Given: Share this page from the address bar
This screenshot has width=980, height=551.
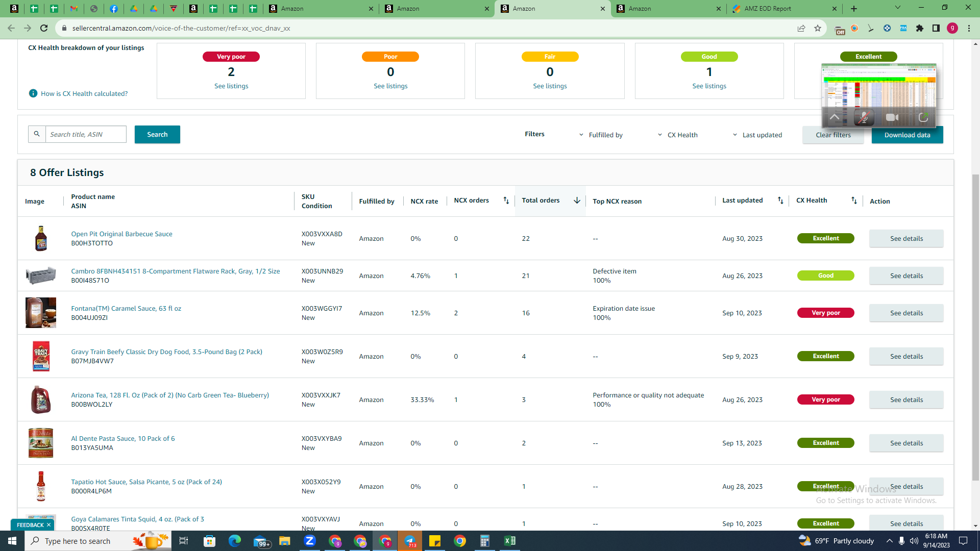Looking at the screenshot, I should click(801, 28).
